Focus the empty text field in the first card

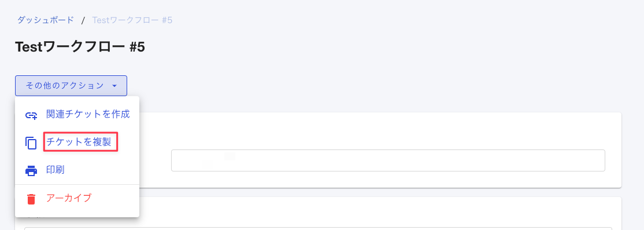click(x=388, y=160)
